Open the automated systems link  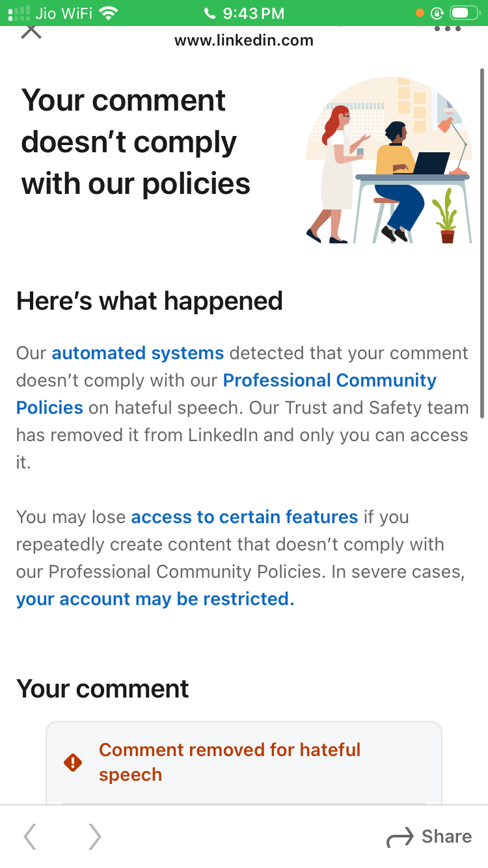tap(138, 353)
